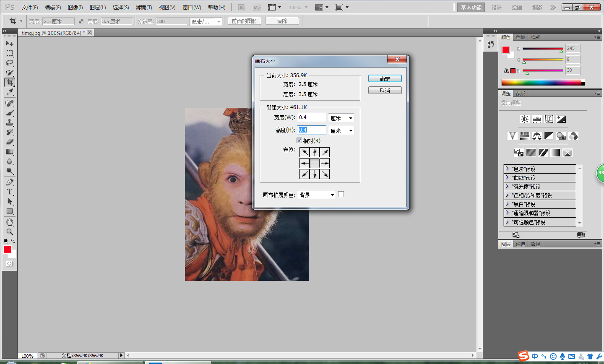The image size is (604, 364).
Task: Select the Path Selection tool
Action: 10,201
